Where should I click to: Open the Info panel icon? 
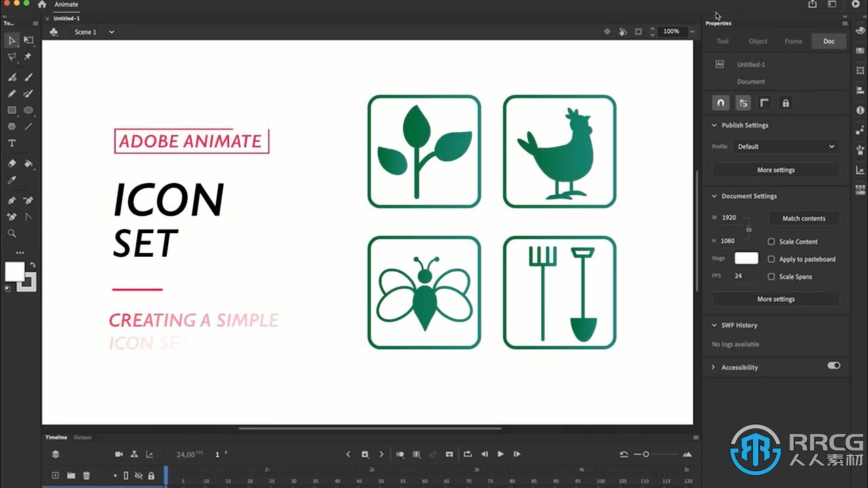coord(861,110)
